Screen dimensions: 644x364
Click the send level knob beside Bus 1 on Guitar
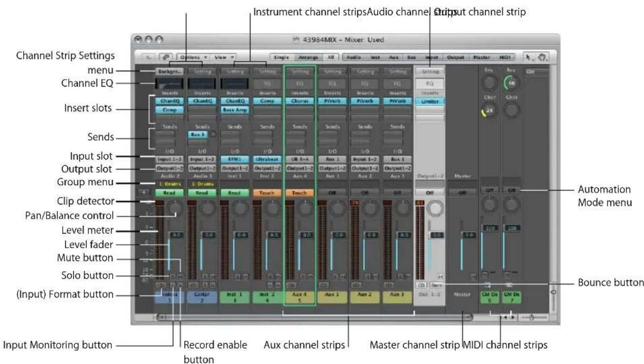pos(214,135)
